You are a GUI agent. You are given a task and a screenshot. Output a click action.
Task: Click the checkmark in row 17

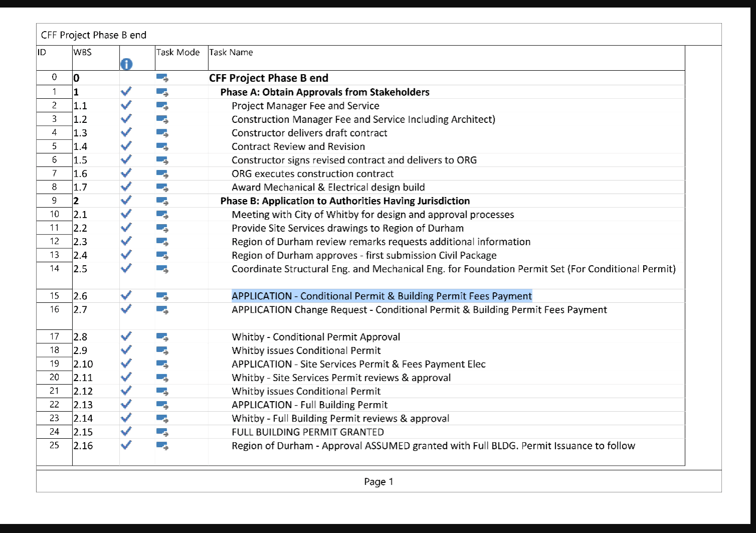pos(126,336)
